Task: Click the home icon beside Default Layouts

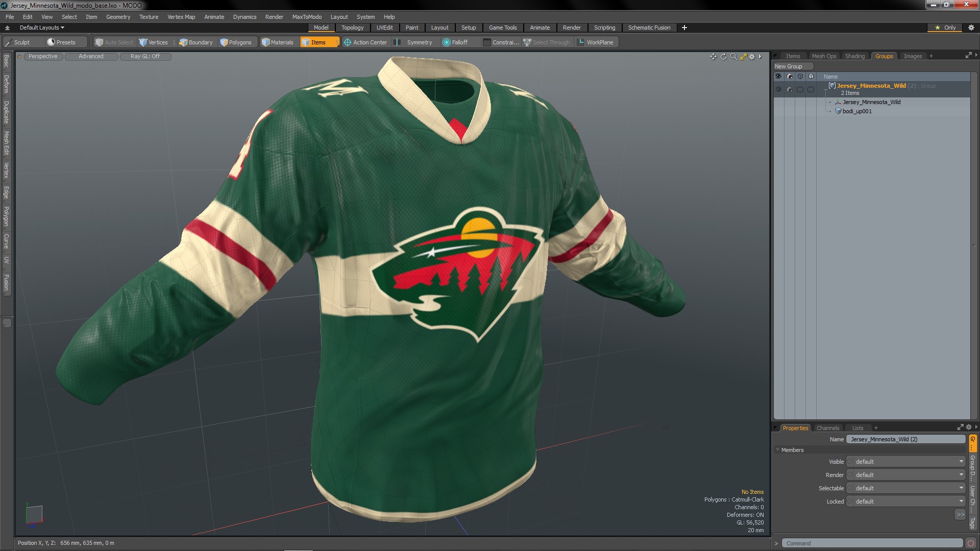Action: click(7, 28)
